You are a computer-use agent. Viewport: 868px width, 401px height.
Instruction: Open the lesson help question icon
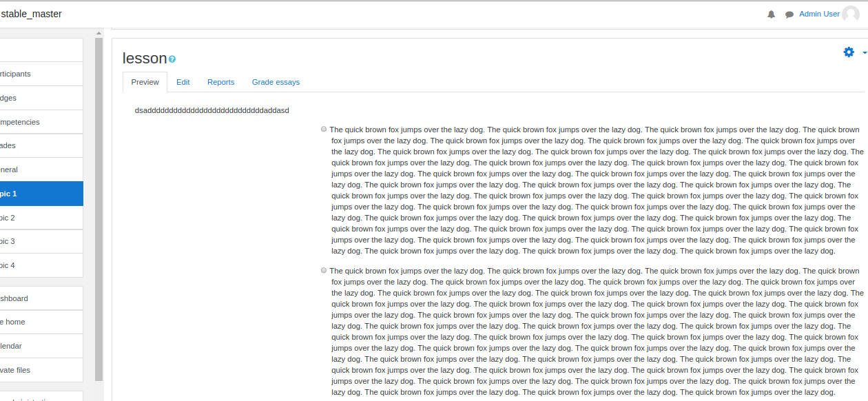coord(172,59)
